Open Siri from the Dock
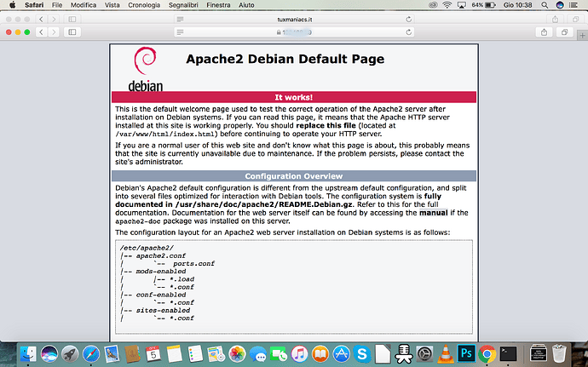This screenshot has width=588, height=367. point(49,354)
